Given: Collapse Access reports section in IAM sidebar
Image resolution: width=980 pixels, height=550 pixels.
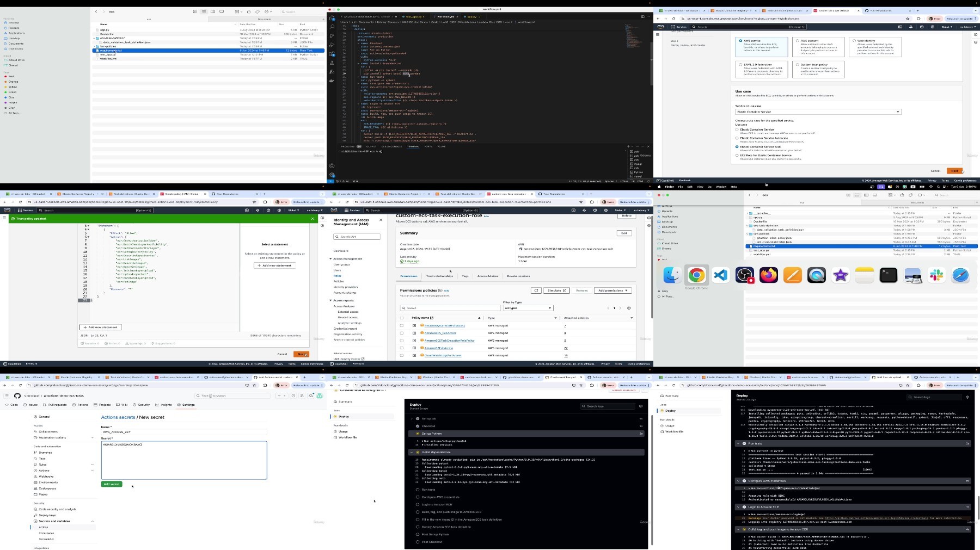Looking at the screenshot, I should [330, 300].
